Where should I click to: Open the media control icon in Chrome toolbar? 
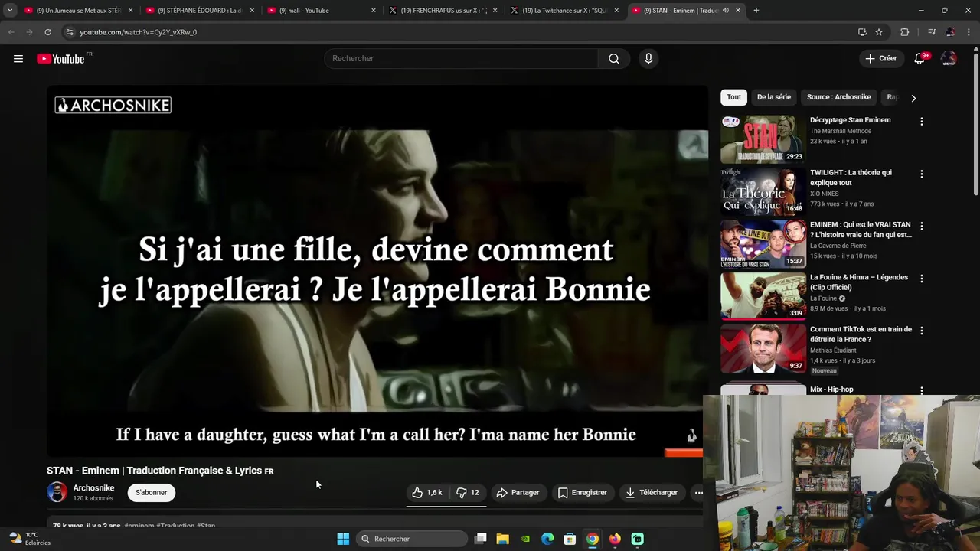coord(931,32)
